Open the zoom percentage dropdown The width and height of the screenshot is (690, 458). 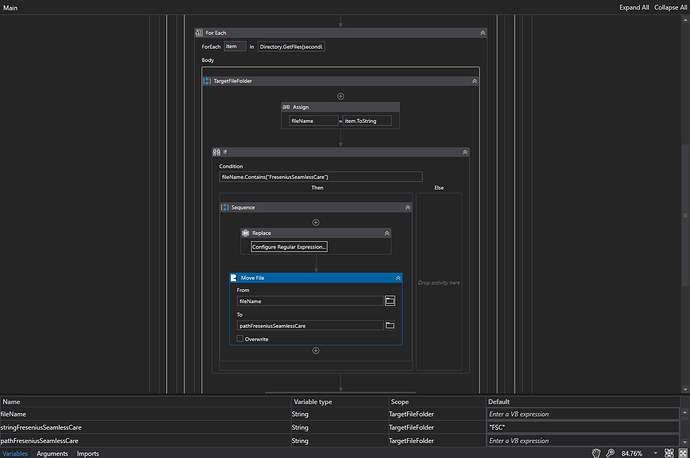click(655, 453)
